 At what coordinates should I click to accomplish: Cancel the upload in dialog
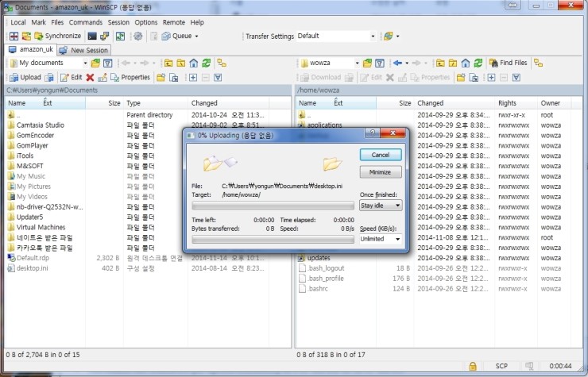click(x=381, y=155)
